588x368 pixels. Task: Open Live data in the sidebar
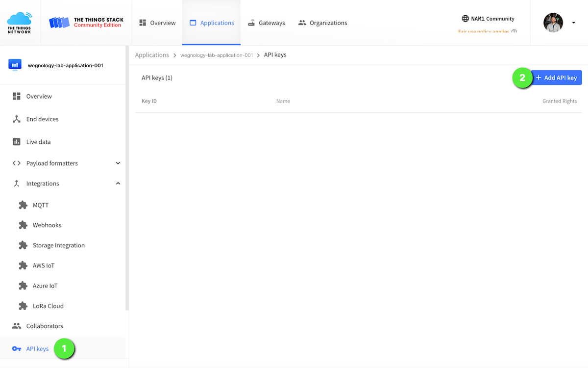(x=63, y=142)
